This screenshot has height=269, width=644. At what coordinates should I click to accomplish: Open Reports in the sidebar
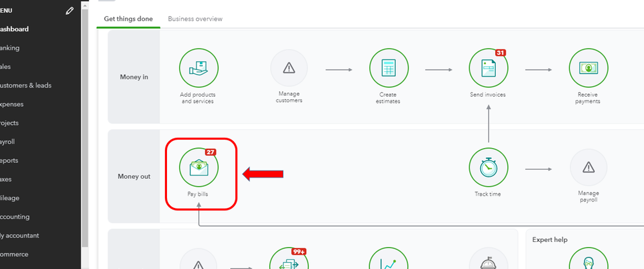click(9, 160)
